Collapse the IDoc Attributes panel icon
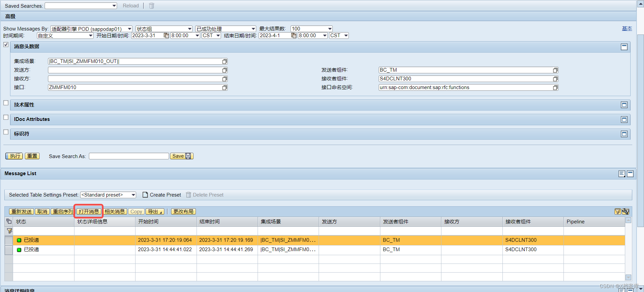This screenshot has width=644, height=292. (624, 120)
